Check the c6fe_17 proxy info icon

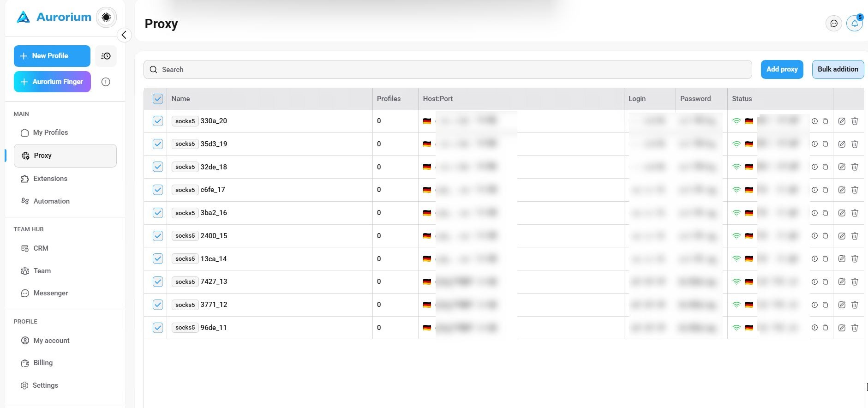point(814,190)
